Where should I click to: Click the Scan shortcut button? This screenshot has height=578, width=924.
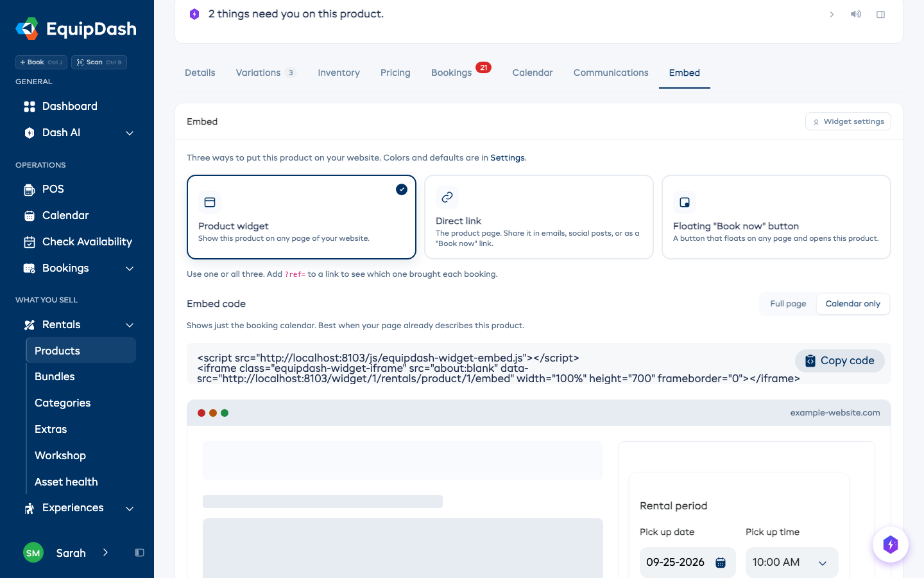pyautogui.click(x=99, y=62)
